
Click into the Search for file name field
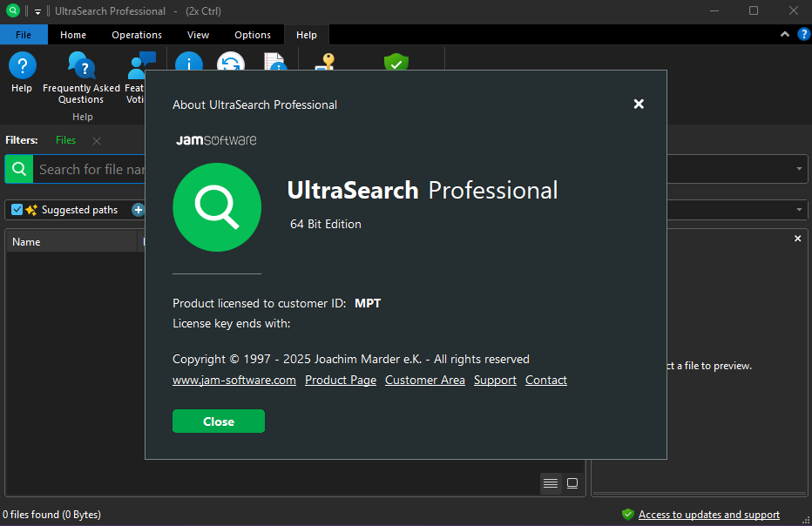coord(89,169)
